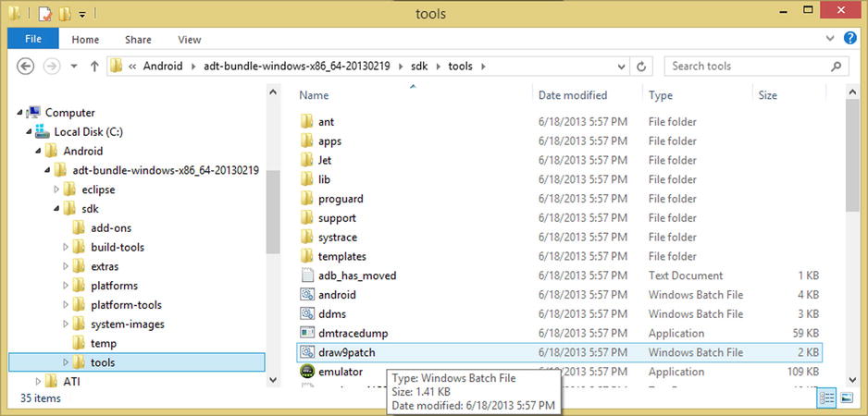868x416 pixels.
Task: Open the Help question mark icon
Action: 850,38
